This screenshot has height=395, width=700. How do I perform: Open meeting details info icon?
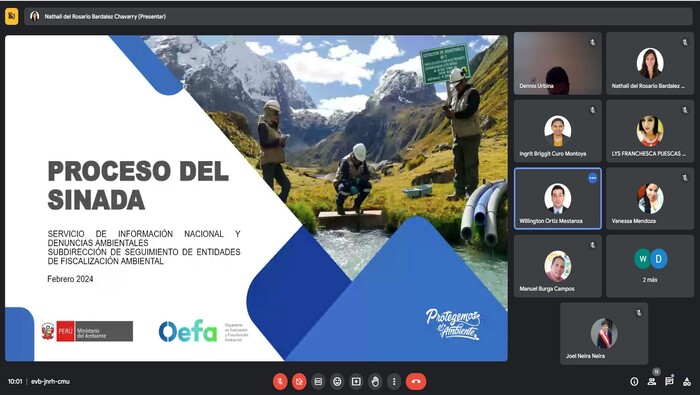click(634, 381)
